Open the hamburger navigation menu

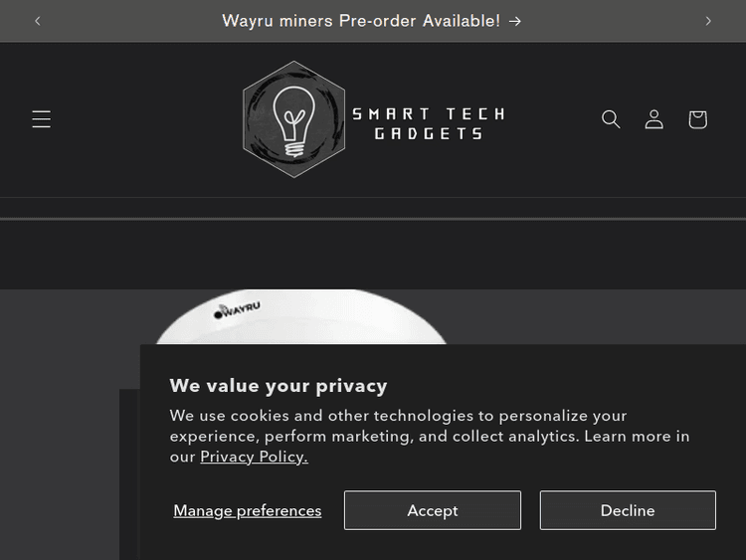[x=42, y=119]
